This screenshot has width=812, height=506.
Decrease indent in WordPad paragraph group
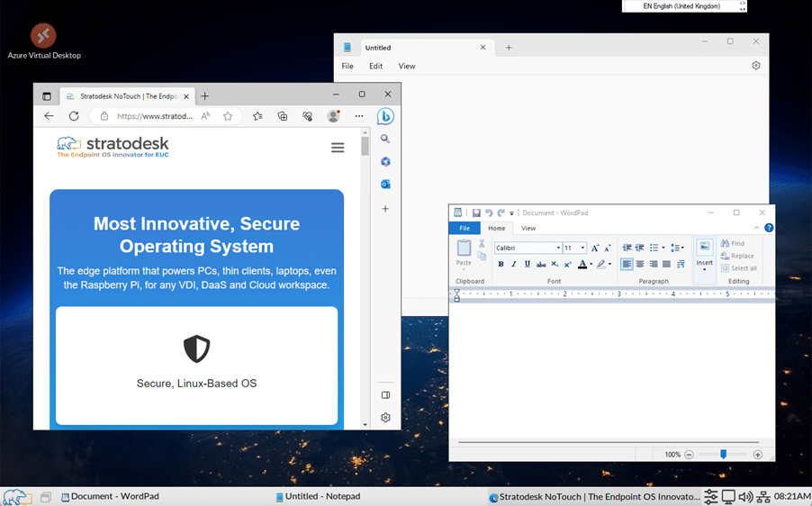point(627,248)
